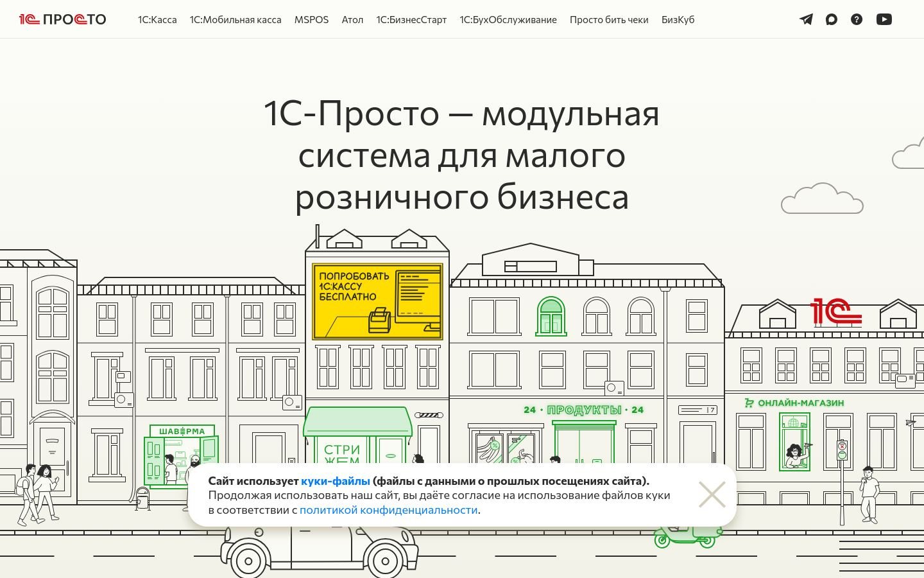Follow политикой конфиденциальности link
924x578 pixels.
pyautogui.click(x=389, y=510)
